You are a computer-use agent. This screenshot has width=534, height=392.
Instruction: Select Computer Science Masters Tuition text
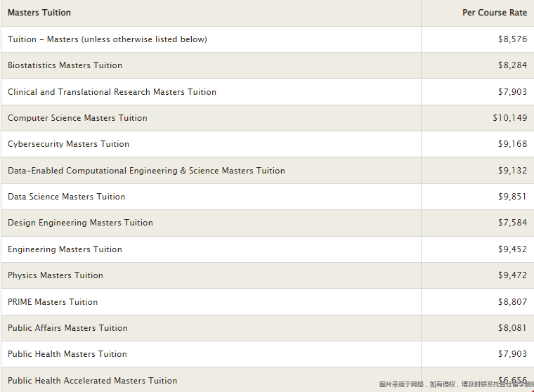(77, 118)
